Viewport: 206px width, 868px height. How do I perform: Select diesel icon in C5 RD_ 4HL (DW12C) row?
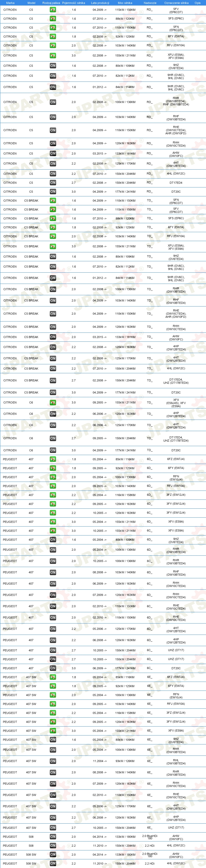(53, 174)
